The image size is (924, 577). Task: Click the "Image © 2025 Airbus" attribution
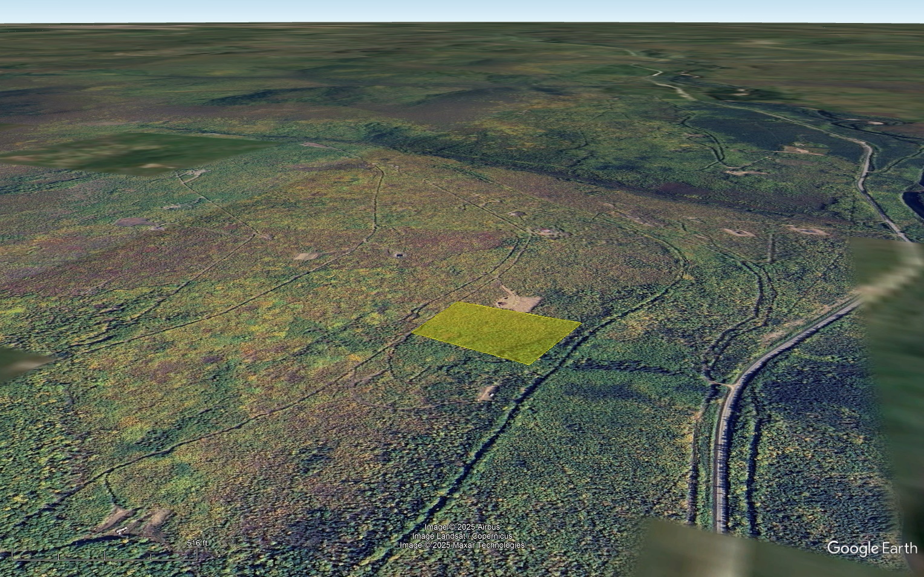pos(462,527)
